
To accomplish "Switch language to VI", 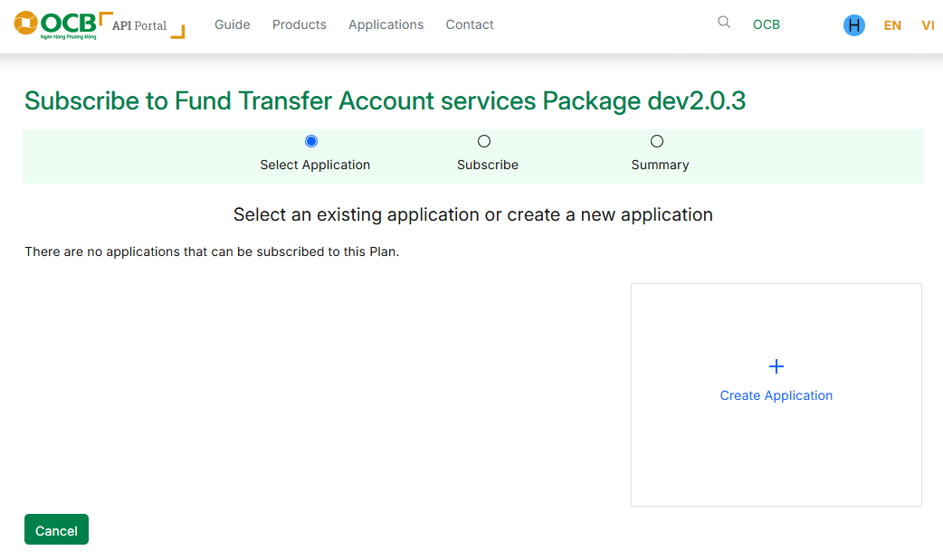I will click(x=928, y=25).
